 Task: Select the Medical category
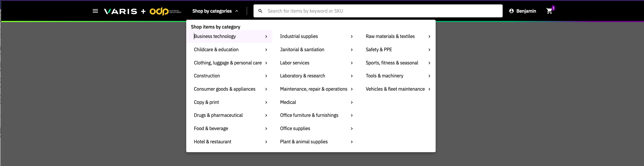[316, 102]
